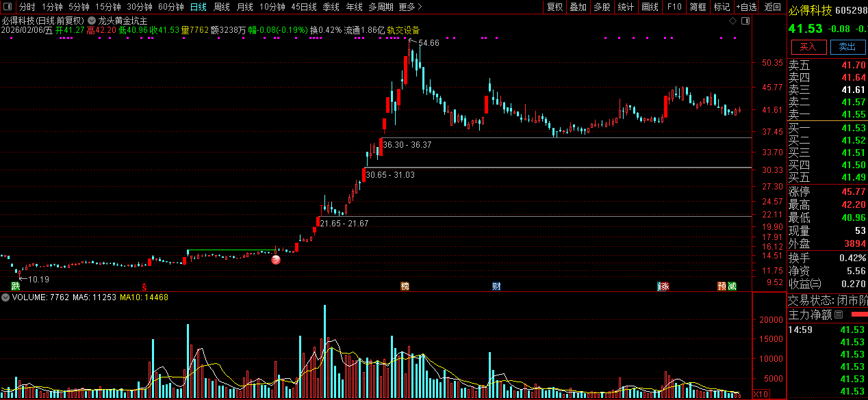Click the 多股 multi-stock button
The image size is (868, 400).
(x=602, y=7)
